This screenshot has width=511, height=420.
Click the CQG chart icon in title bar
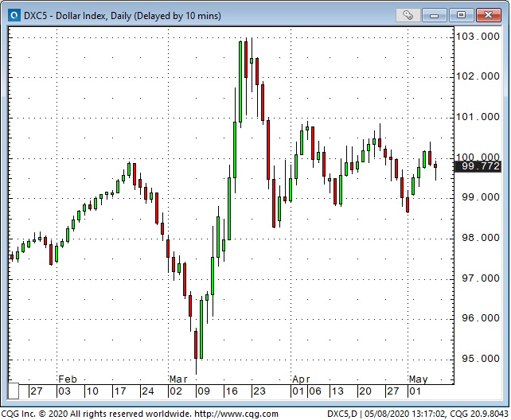[x=14, y=16]
